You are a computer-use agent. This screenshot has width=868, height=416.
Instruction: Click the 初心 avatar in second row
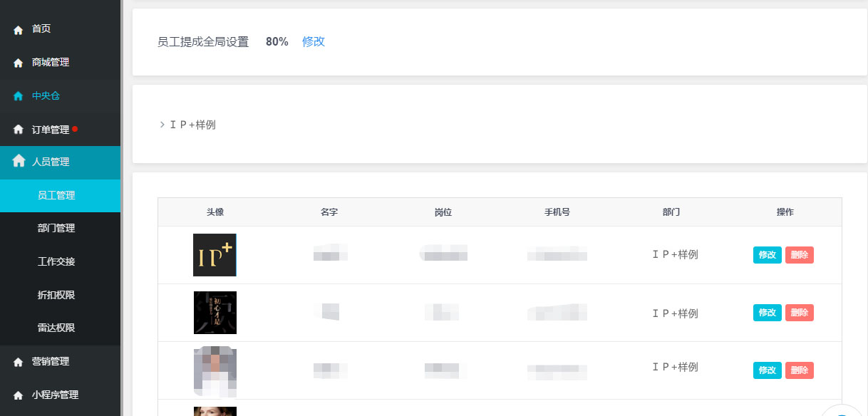215,313
